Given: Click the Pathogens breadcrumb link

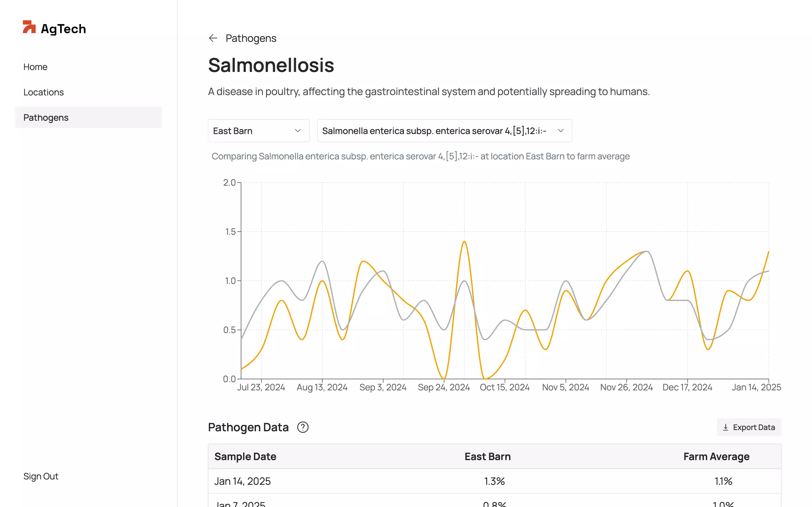Looking at the screenshot, I should tap(251, 38).
